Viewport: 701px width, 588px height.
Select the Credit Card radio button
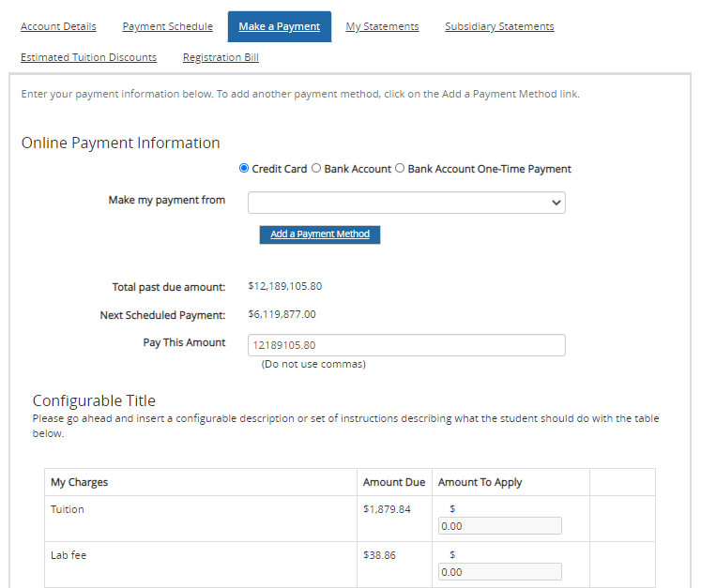pyautogui.click(x=244, y=169)
